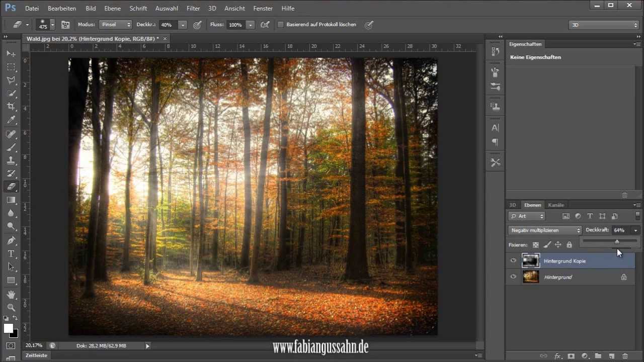Open the Filter menu
The height and width of the screenshot is (362, 644).
point(193,9)
